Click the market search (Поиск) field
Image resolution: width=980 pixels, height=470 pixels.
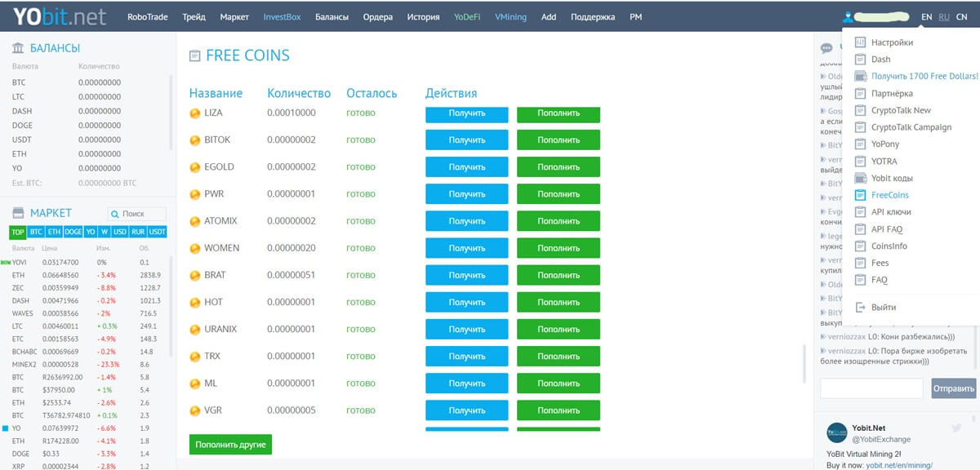[x=136, y=214]
